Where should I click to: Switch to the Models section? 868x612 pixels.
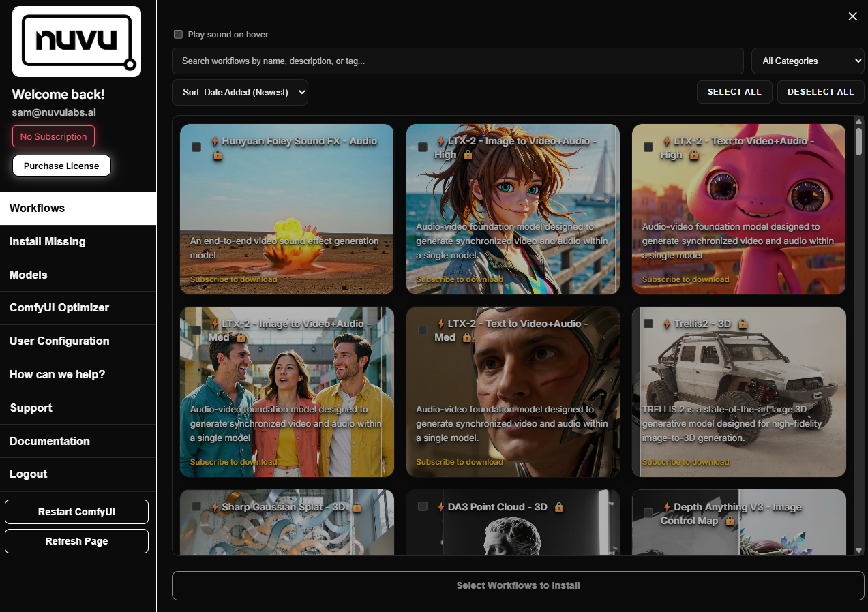pos(29,275)
